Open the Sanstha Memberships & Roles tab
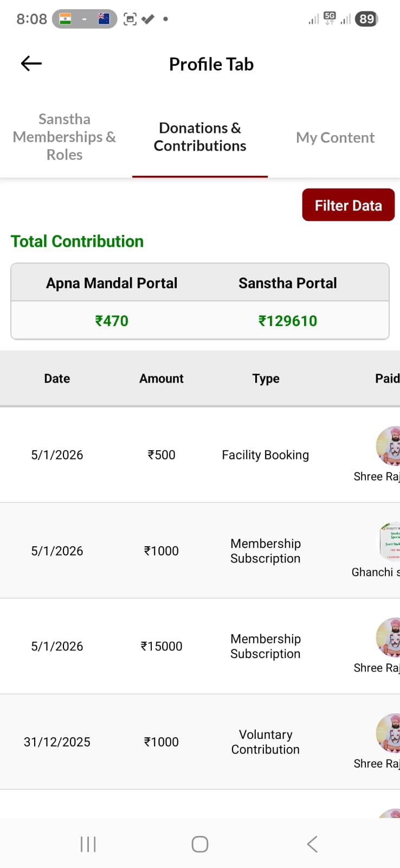Screen dimensions: 400x868 coord(64,137)
